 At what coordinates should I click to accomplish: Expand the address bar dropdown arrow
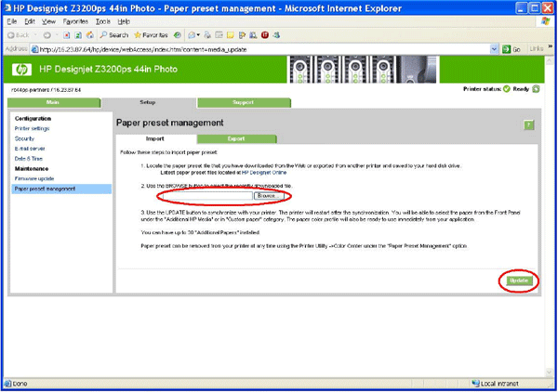(x=494, y=48)
